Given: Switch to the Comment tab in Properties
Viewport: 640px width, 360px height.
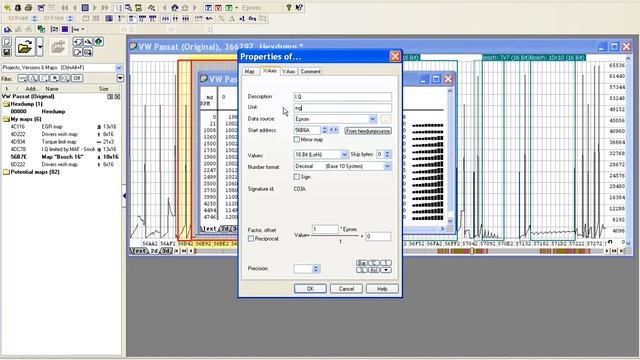Looking at the screenshot, I should click(x=310, y=71).
